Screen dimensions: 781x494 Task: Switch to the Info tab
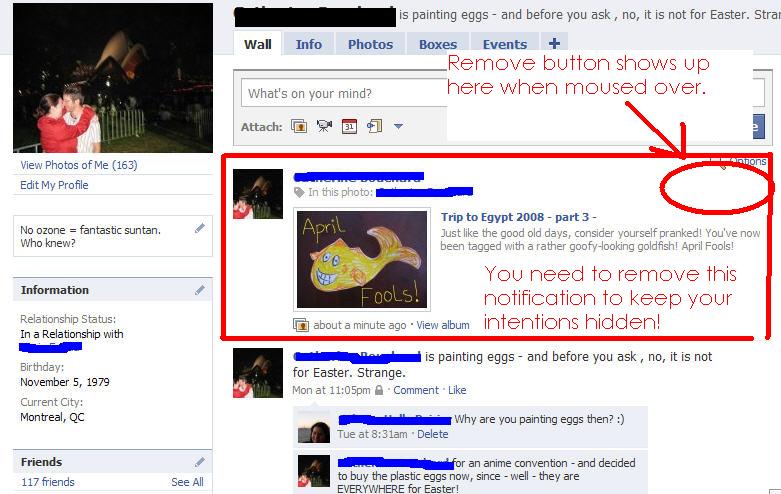tap(309, 44)
